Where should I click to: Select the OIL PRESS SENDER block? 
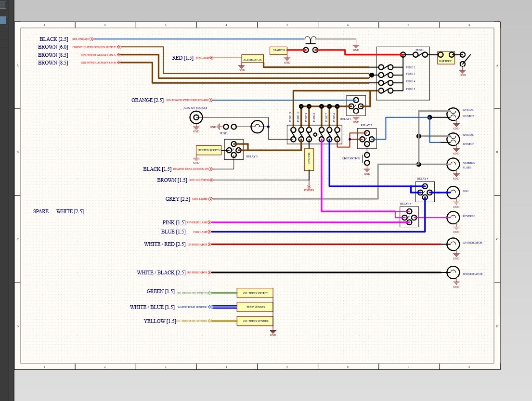pyautogui.click(x=255, y=321)
